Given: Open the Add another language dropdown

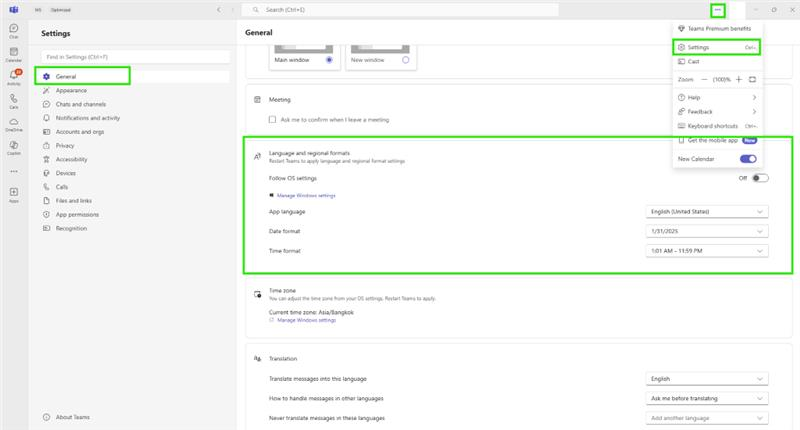Looking at the screenshot, I should tap(707, 418).
